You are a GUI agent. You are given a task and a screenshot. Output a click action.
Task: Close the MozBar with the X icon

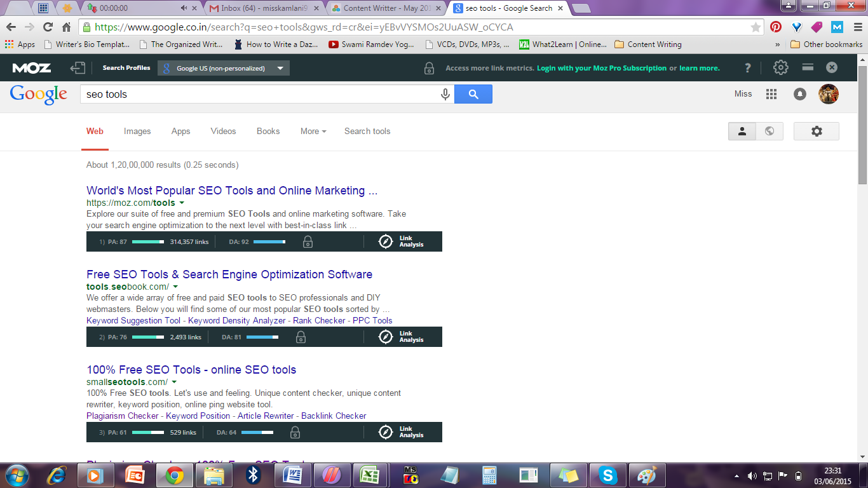click(832, 68)
